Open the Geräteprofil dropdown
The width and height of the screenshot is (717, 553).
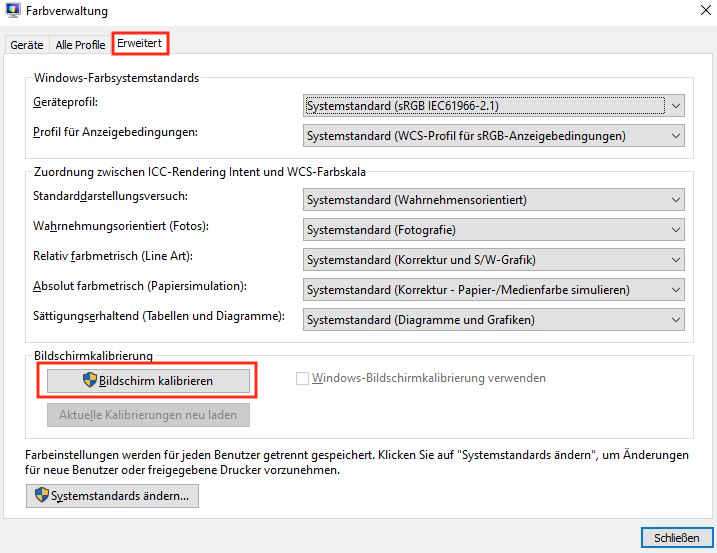(x=493, y=106)
